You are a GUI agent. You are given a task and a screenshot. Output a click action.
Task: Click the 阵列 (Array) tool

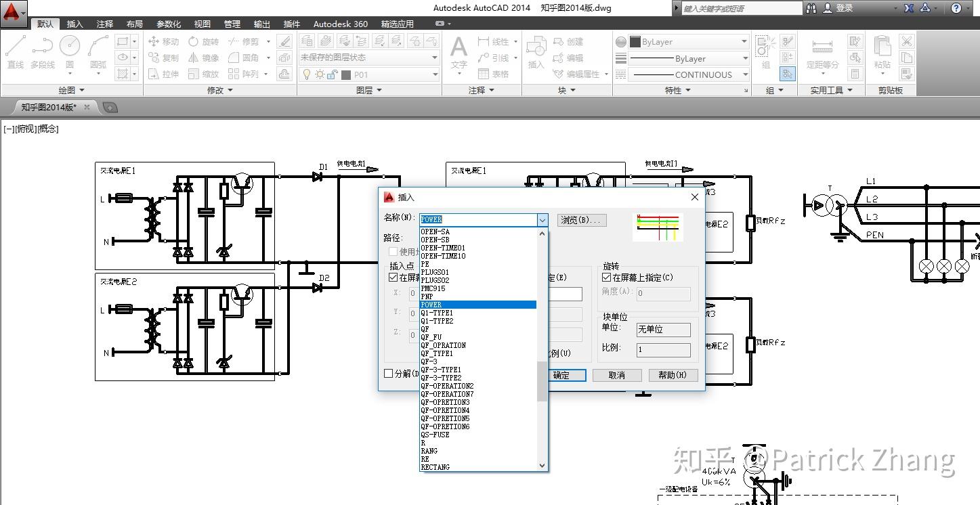coord(243,74)
